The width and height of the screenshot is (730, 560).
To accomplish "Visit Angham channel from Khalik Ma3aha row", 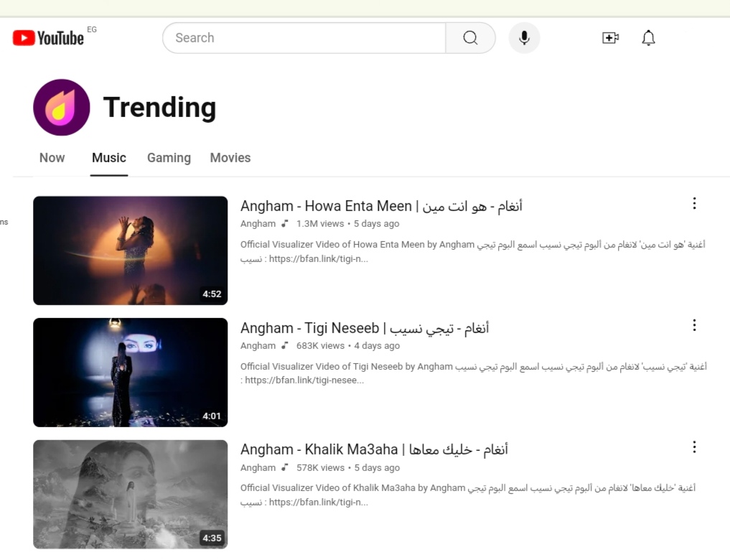I will point(258,467).
